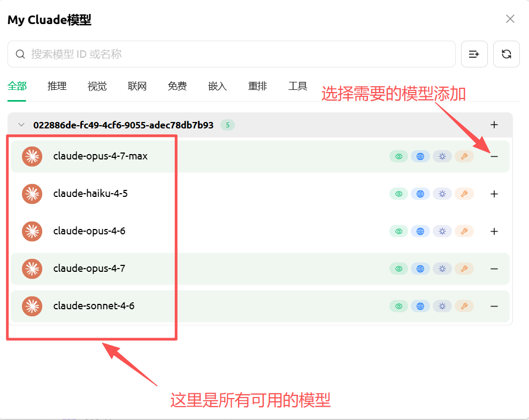529x420 pixels.
Task: Click tool wrench badge for claude-haiku-4-5
Action: tap(464, 194)
